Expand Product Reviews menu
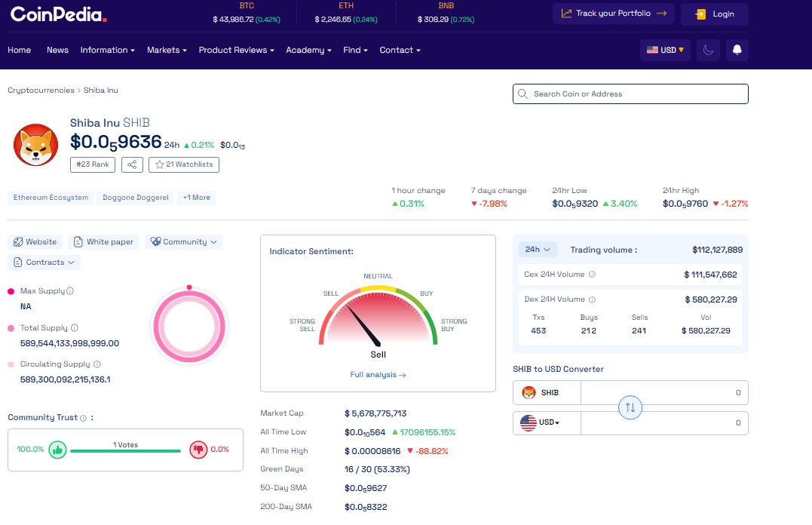Screen dimensions: 812x525 (x=236, y=51)
